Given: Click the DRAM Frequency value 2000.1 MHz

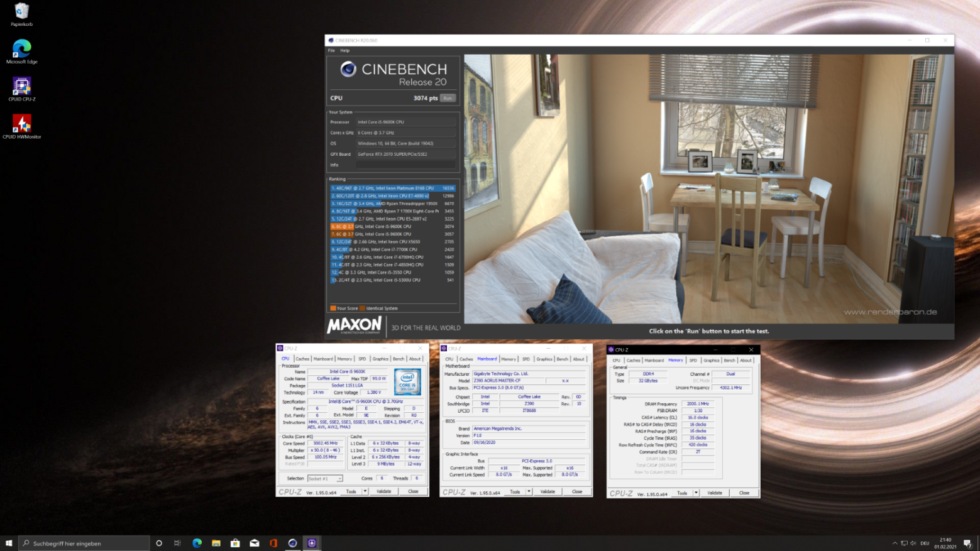Looking at the screenshot, I should (x=698, y=404).
